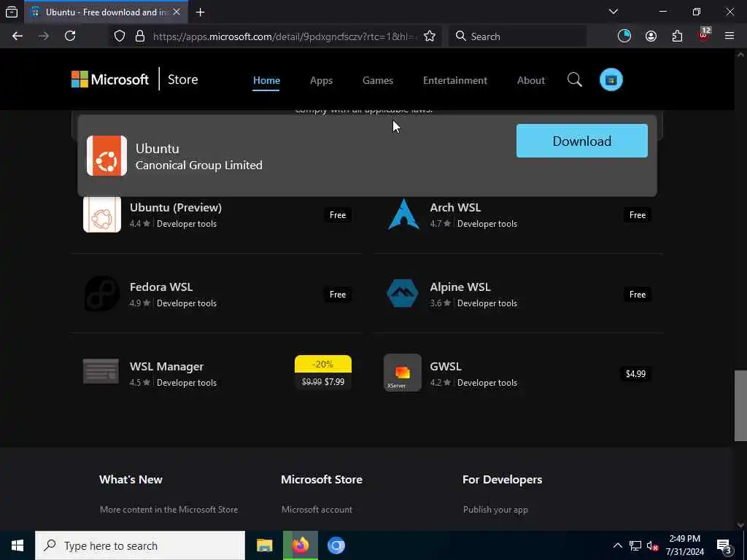Click the orange Ubuntu app icon
This screenshot has height=560, width=747.
click(107, 156)
